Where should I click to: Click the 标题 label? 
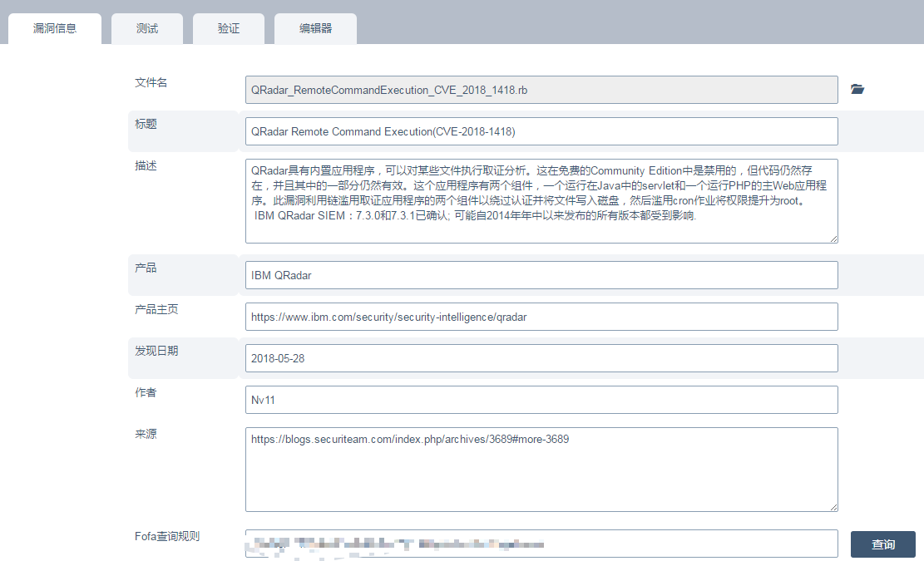coord(146,124)
